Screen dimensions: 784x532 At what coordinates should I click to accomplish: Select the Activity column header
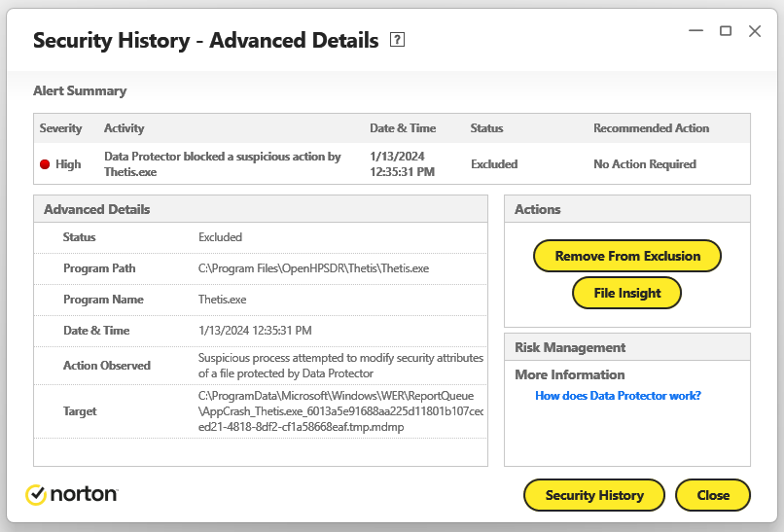click(x=124, y=128)
